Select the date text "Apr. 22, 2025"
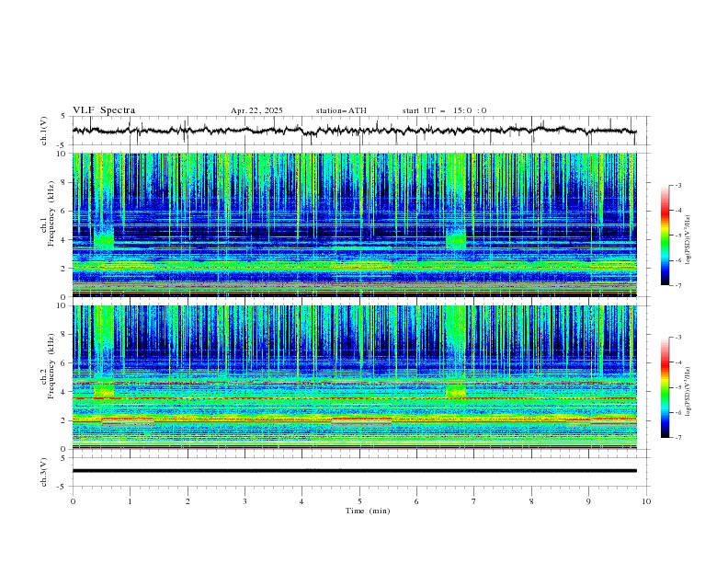The width and height of the screenshot is (728, 563). 256,110
